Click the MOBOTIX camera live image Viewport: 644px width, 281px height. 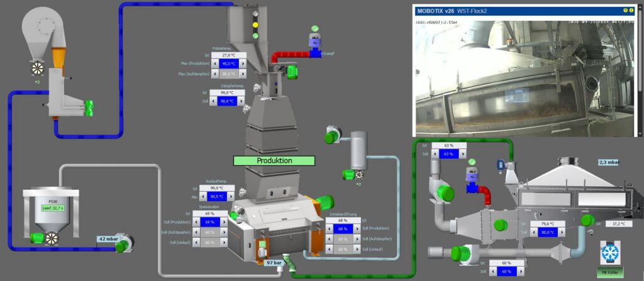coord(525,77)
